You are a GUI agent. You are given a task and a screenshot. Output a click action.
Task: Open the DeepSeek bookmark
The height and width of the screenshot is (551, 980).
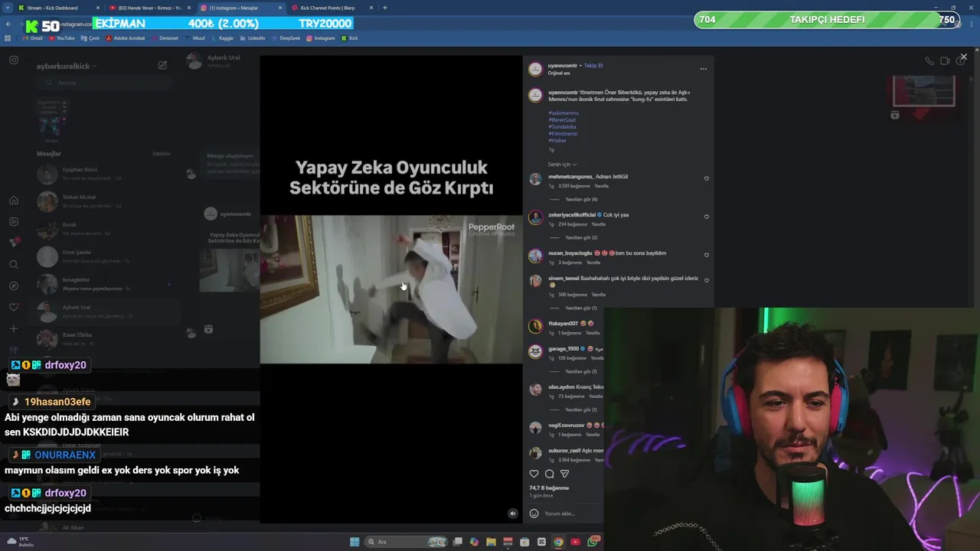click(287, 37)
